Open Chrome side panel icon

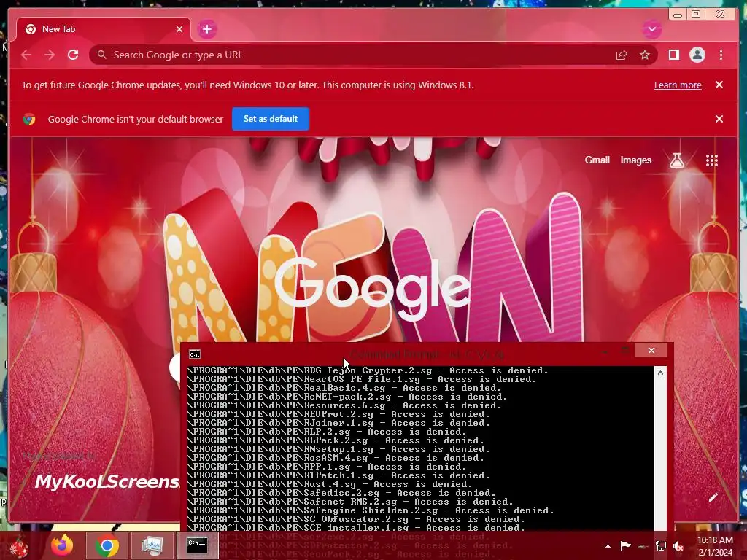click(x=673, y=55)
